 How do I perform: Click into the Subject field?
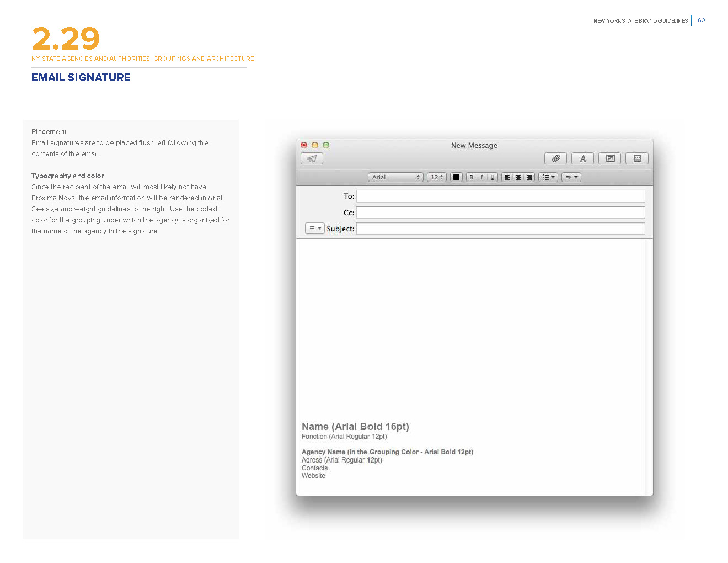point(501,229)
